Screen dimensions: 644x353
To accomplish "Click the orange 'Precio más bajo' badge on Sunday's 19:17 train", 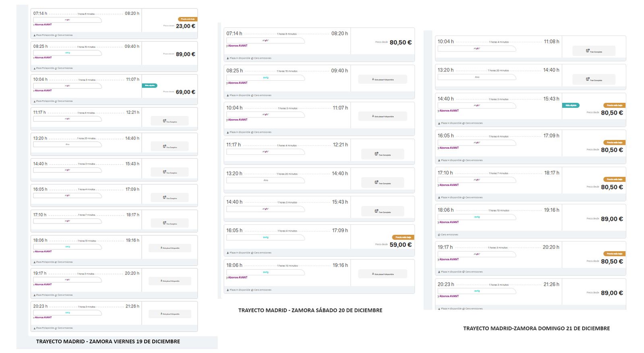I will click(x=614, y=254).
